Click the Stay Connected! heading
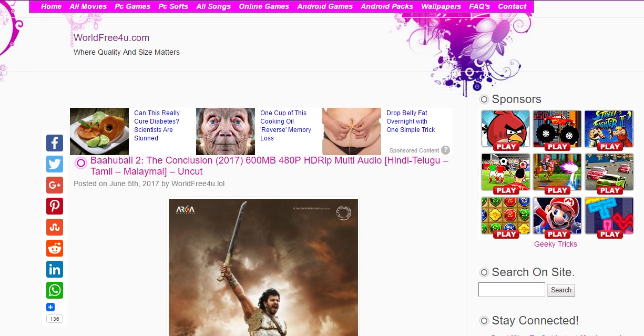 coord(535,321)
